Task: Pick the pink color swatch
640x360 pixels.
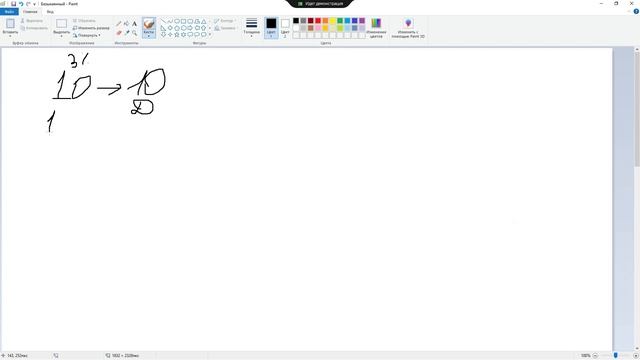Action: (318, 28)
